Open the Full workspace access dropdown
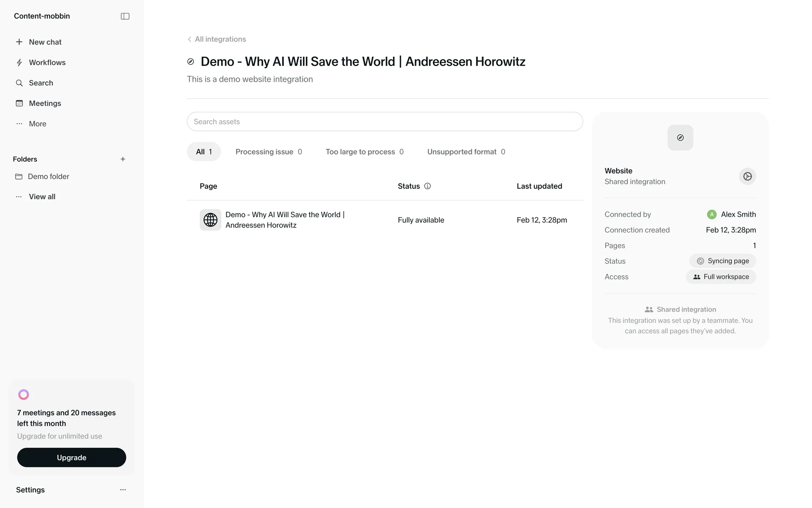 coord(721,277)
